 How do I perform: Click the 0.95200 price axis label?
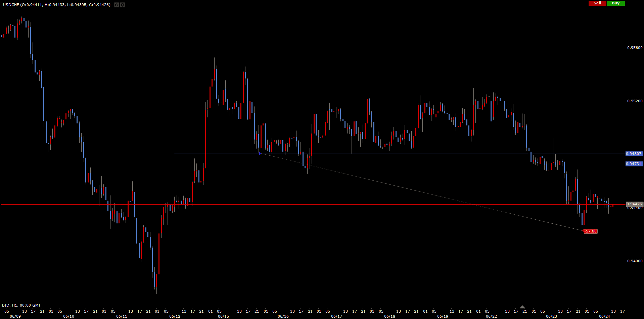[635, 101]
